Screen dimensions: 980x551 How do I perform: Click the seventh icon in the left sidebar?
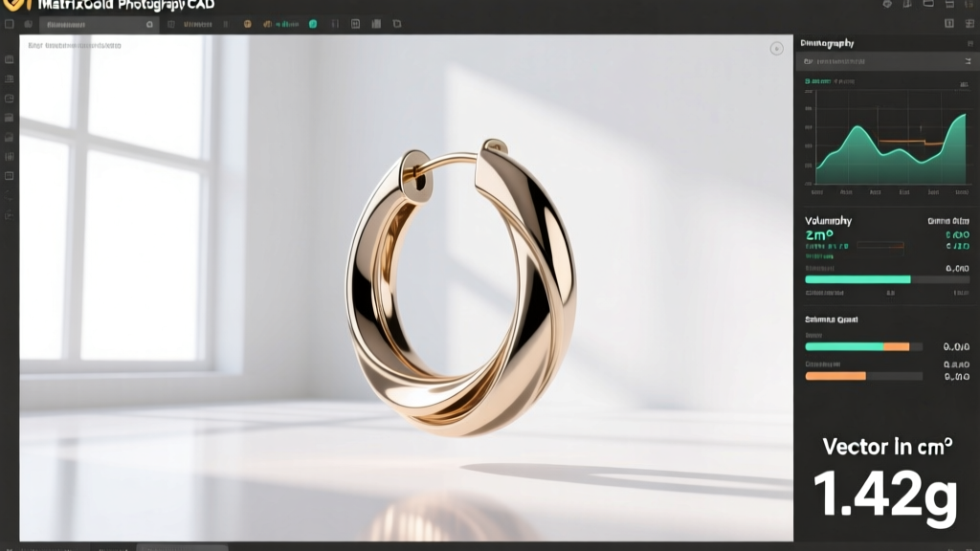(x=10, y=176)
